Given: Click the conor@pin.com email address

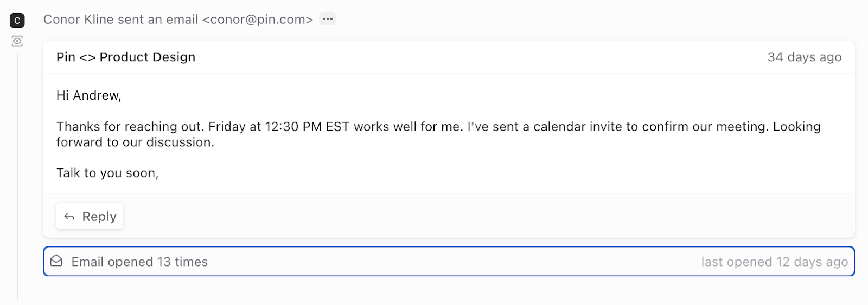Looking at the screenshot, I should [x=258, y=20].
